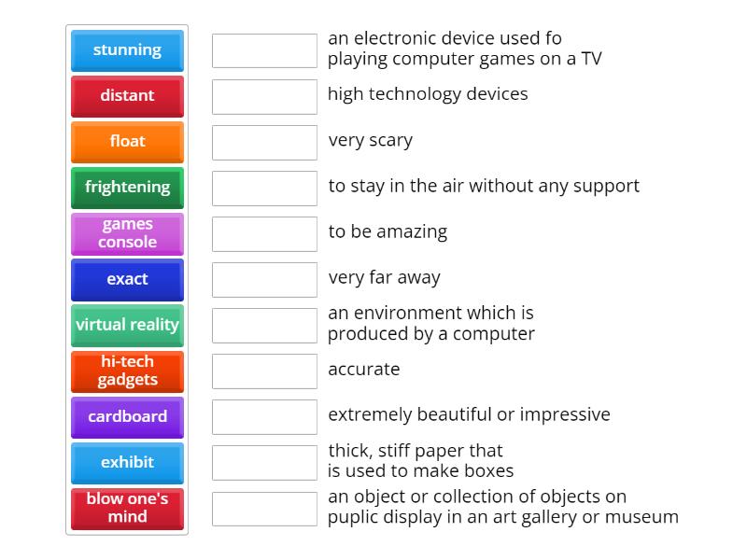The width and height of the screenshot is (747, 560).
Task: Select the 'blow one's mind' tile
Action: click(127, 508)
